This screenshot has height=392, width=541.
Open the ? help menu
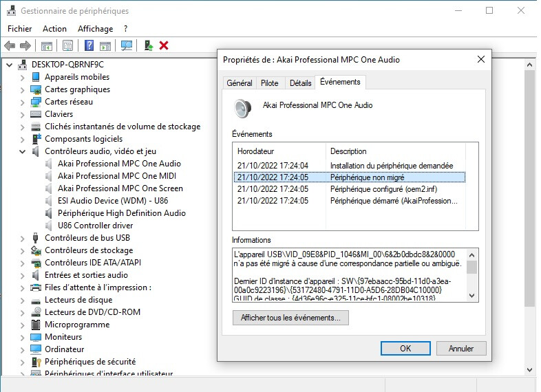(125, 29)
